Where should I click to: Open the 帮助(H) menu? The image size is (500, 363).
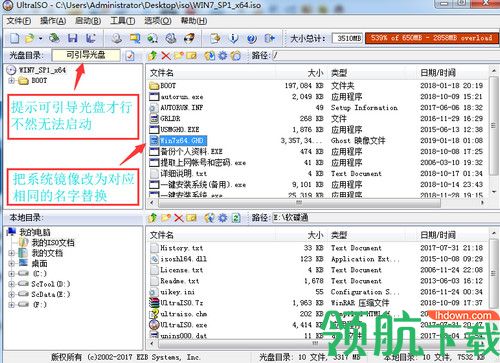coord(194,21)
